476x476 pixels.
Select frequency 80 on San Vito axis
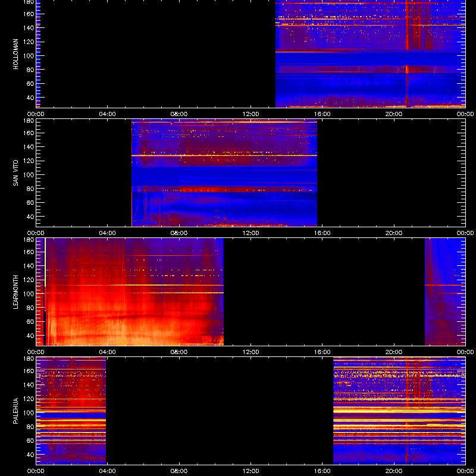(31, 189)
